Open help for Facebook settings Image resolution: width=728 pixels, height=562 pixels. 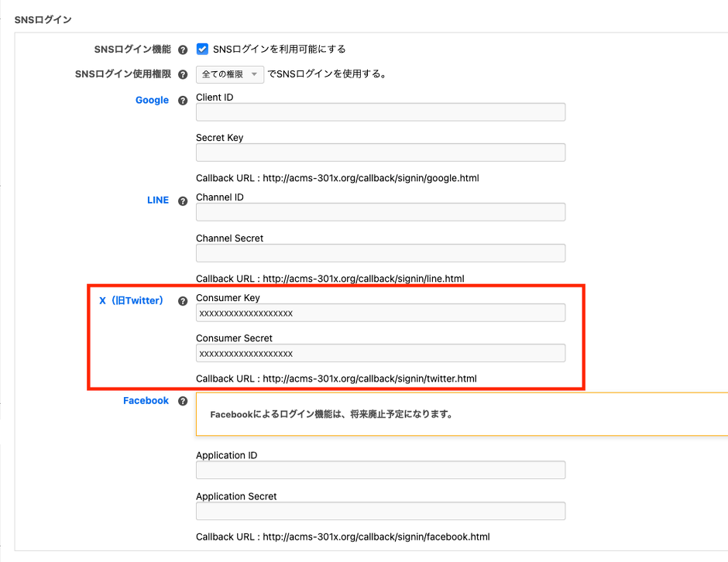[183, 400]
